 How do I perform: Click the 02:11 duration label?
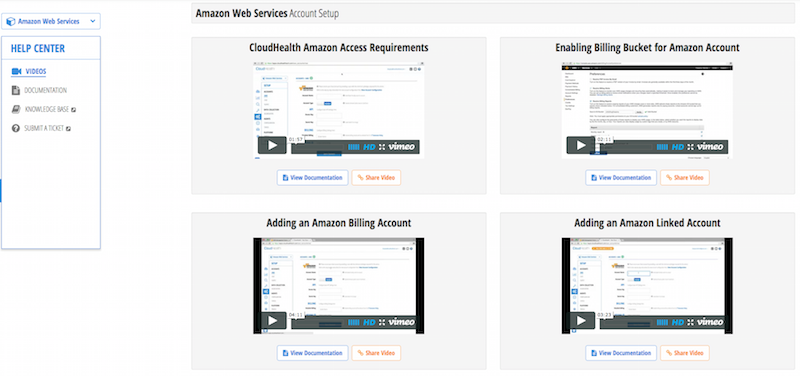[x=605, y=139]
